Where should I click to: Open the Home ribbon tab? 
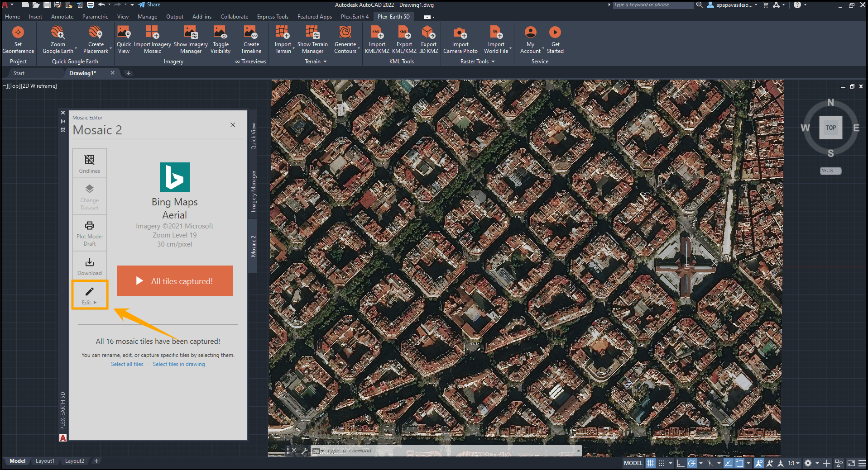click(x=13, y=17)
